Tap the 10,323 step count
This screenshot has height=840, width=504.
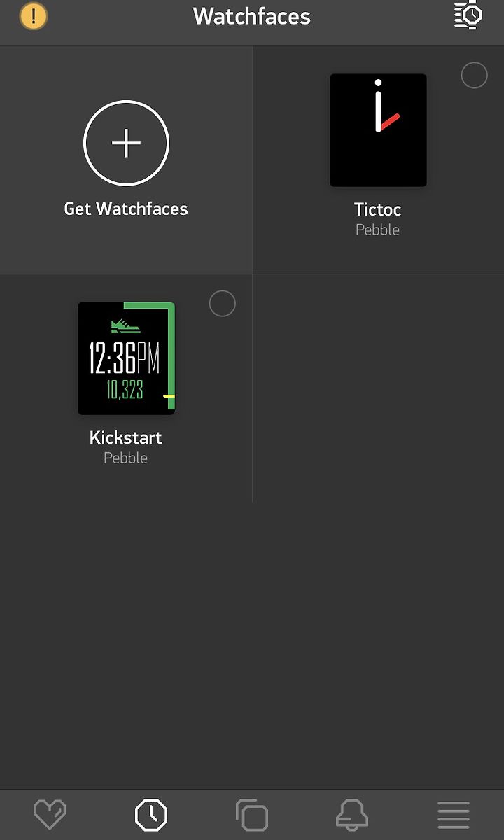(125, 390)
